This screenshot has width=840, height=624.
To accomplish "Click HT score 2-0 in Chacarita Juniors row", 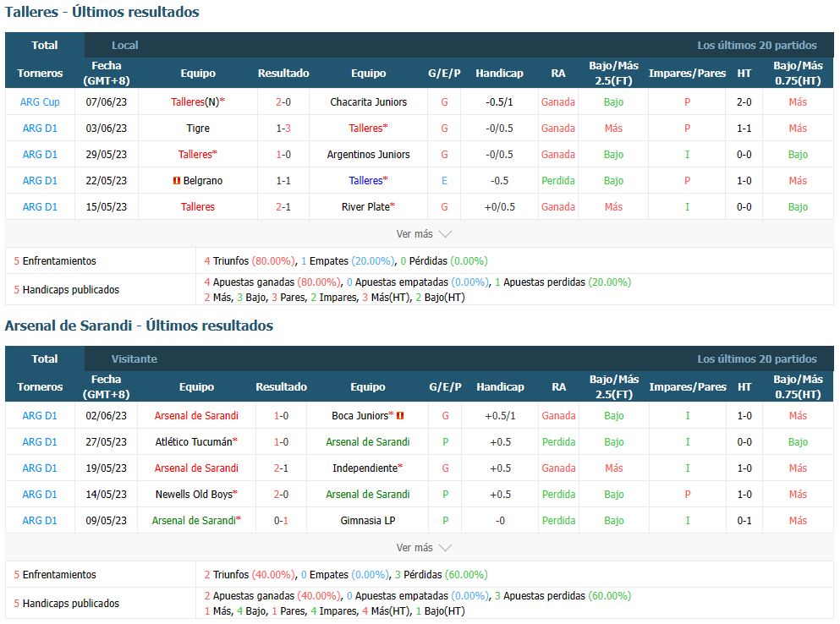I will pyautogui.click(x=744, y=101).
